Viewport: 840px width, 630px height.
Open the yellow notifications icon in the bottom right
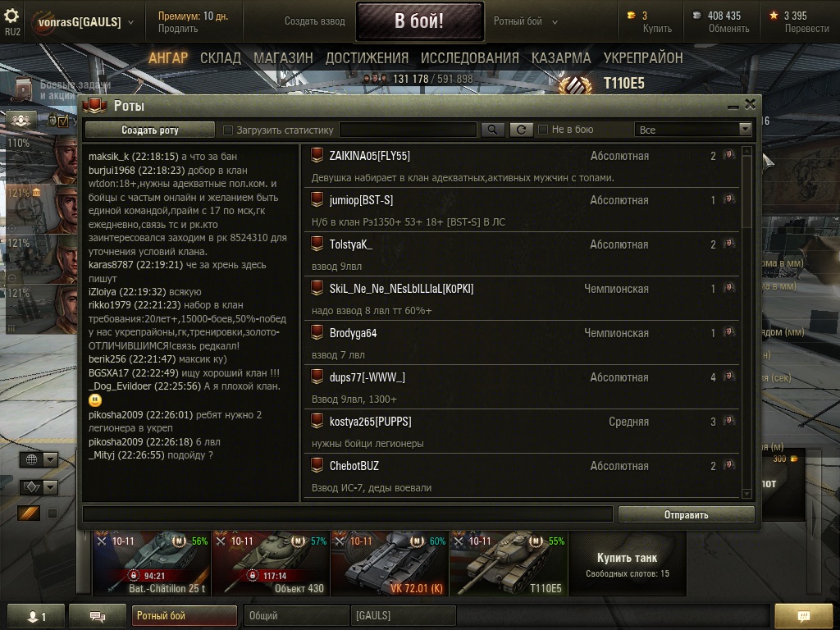804,616
